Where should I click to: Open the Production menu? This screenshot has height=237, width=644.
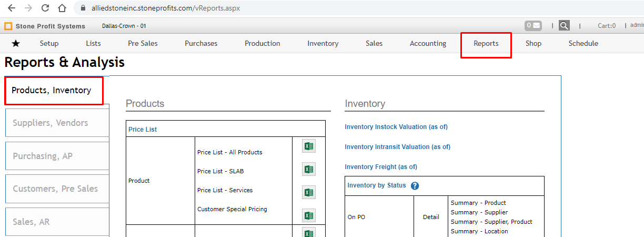tap(263, 44)
